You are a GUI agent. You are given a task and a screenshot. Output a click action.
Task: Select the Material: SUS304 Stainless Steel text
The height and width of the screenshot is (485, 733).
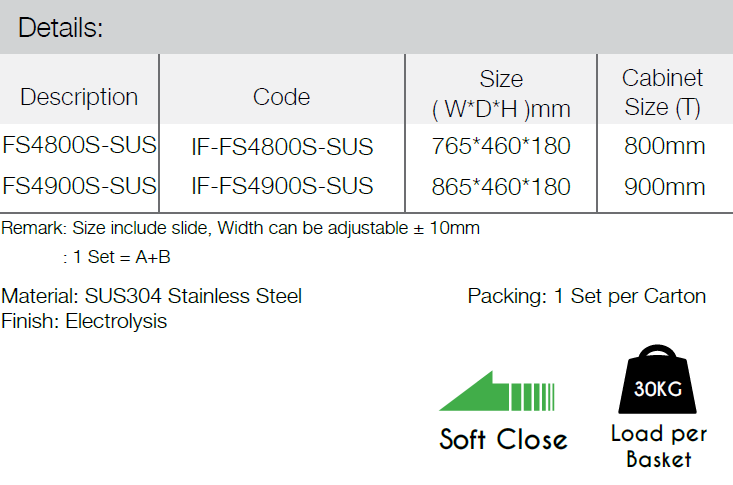click(x=151, y=296)
